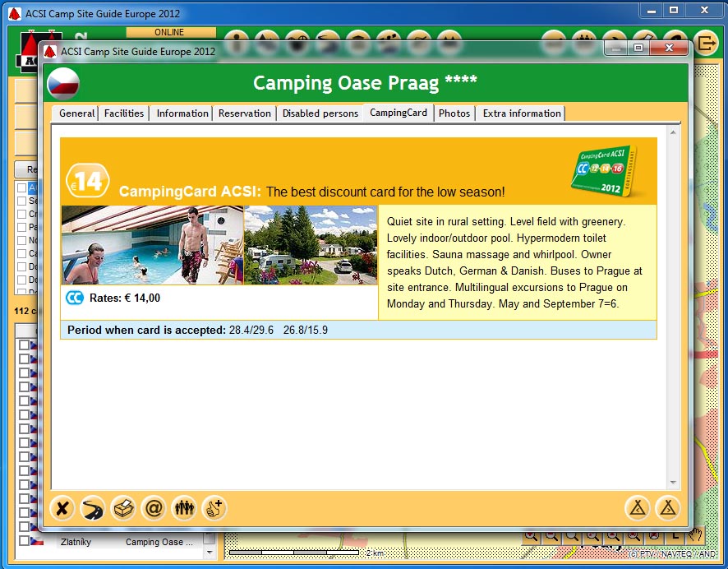This screenshot has width=728, height=569.
Task: Click the campsite caravans photo thumbnail
Action: coord(311,245)
